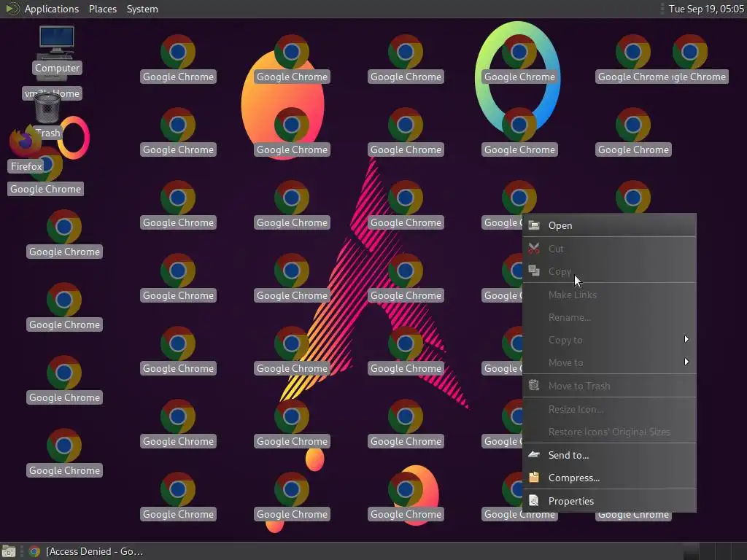Screen dimensions: 747x560
Task: Select the Computer desktop icon
Action: [57, 50]
